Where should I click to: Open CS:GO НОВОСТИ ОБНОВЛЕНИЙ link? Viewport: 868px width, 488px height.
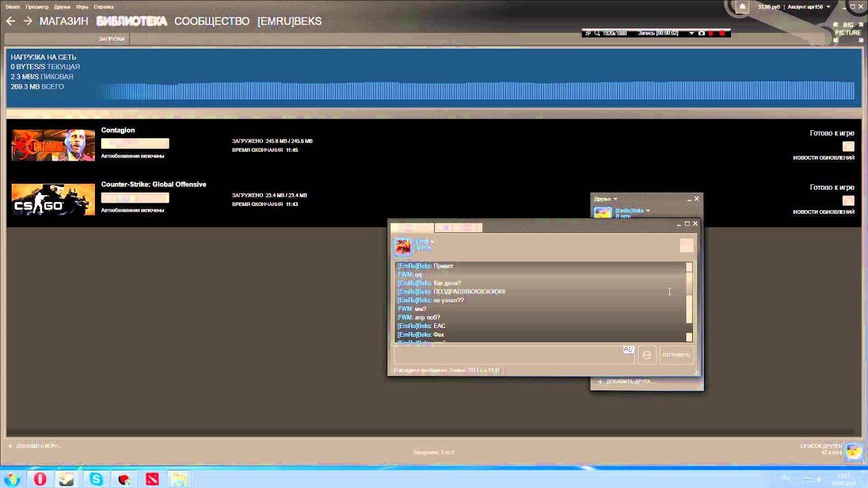pyautogui.click(x=823, y=212)
